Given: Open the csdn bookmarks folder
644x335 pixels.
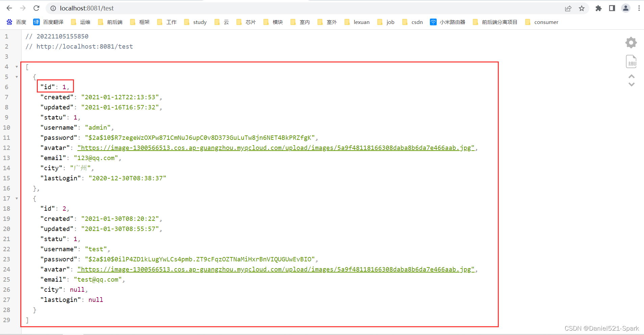Looking at the screenshot, I should point(413,22).
